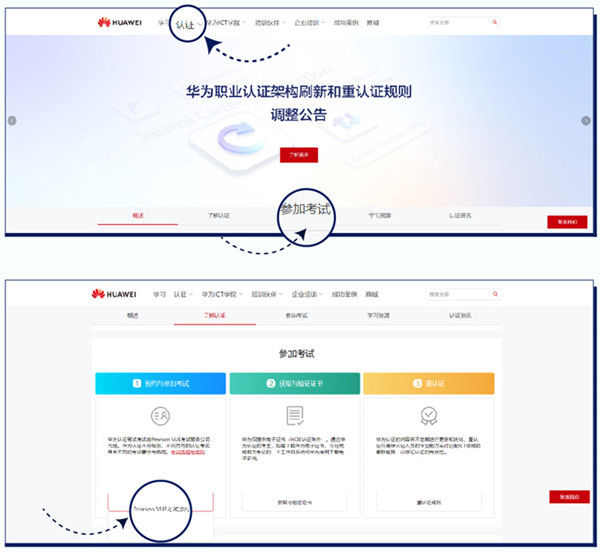Select the 参加考试 tab below the banner
600x553 pixels.
point(305,209)
